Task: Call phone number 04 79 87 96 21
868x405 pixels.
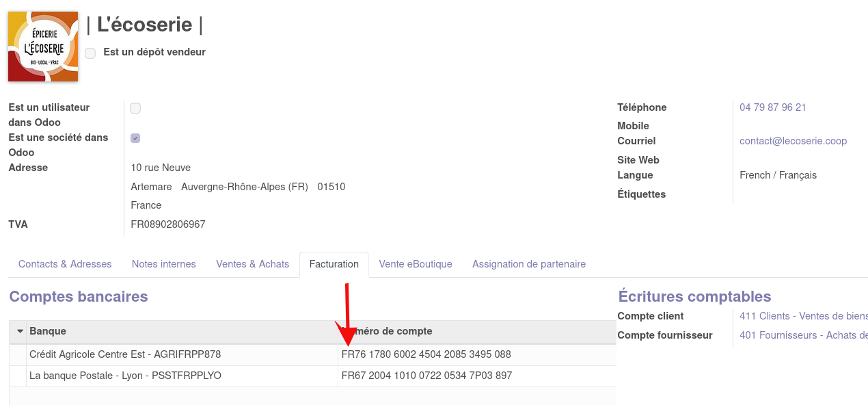Action: 773,107
